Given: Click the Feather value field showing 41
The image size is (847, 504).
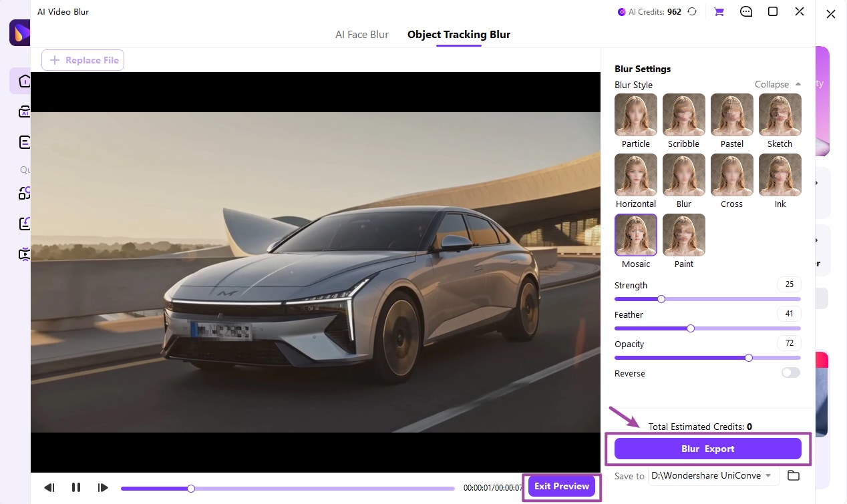Looking at the screenshot, I should coord(789,314).
